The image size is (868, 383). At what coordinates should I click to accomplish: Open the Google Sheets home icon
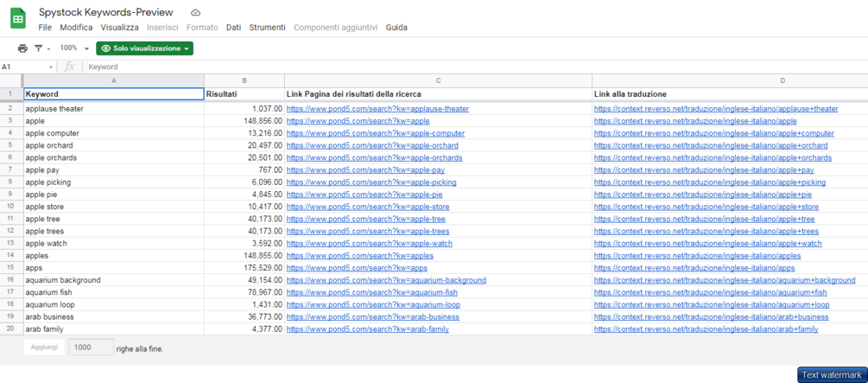click(x=18, y=19)
